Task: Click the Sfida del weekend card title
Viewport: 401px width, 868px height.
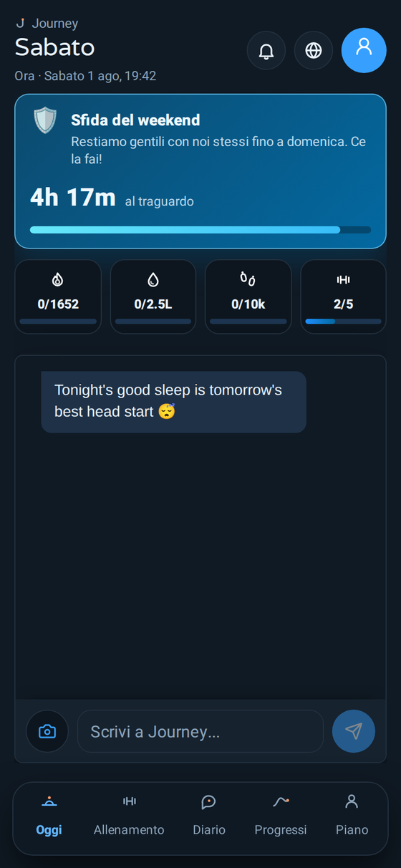Action: click(135, 120)
